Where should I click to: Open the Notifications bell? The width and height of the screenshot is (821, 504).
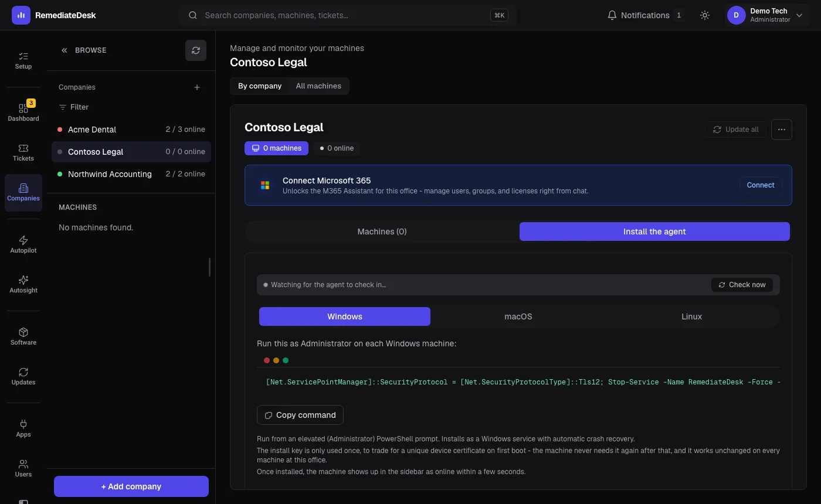pos(645,15)
